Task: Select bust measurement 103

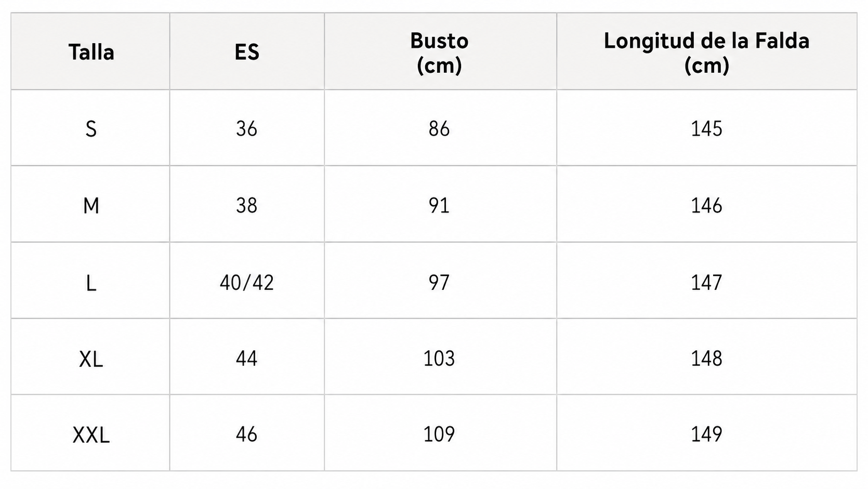Action: 439,358
